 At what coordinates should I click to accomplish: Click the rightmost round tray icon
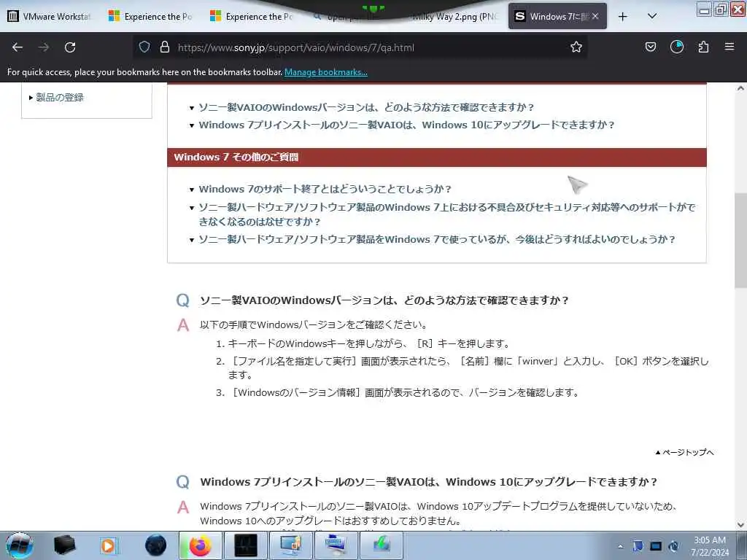click(673, 546)
